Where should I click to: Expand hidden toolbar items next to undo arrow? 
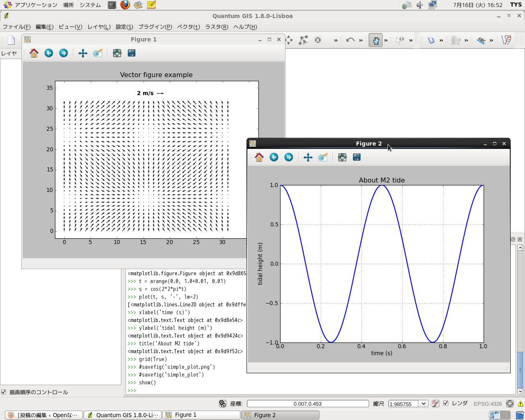(x=361, y=40)
